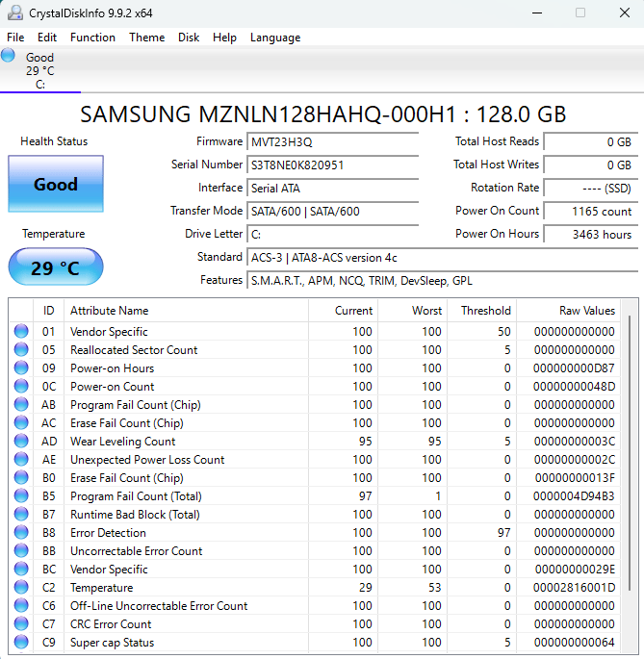Click the Standard field ACS-3

(443, 258)
